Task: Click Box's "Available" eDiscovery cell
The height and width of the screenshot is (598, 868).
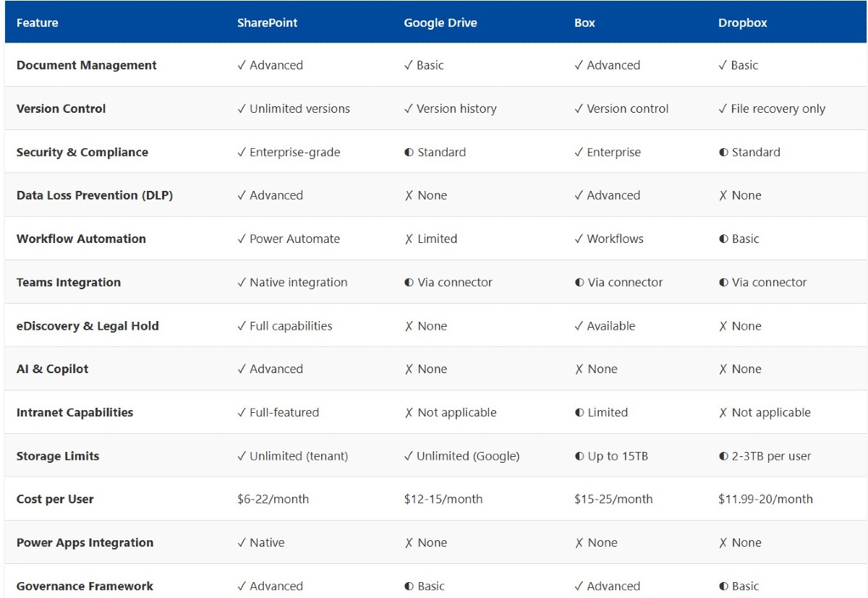Action: tap(605, 325)
